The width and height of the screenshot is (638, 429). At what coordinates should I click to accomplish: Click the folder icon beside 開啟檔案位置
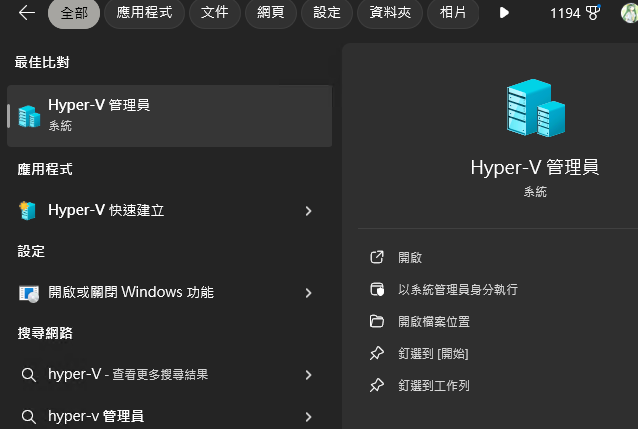pyautogui.click(x=377, y=321)
